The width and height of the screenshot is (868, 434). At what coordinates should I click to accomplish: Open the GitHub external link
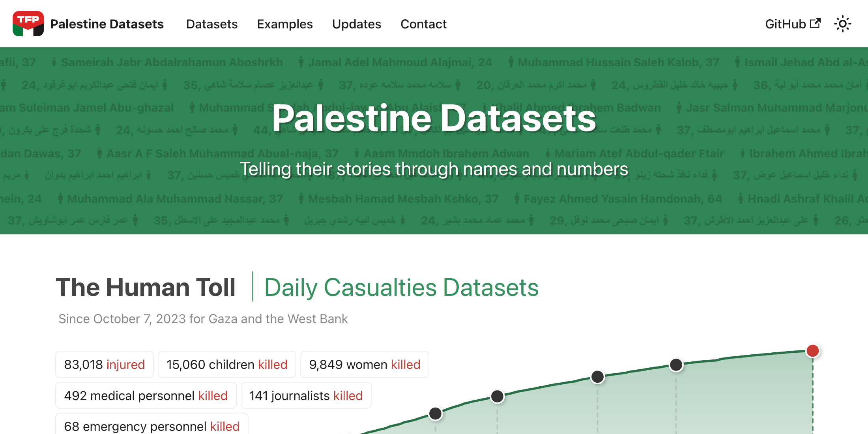click(x=792, y=24)
